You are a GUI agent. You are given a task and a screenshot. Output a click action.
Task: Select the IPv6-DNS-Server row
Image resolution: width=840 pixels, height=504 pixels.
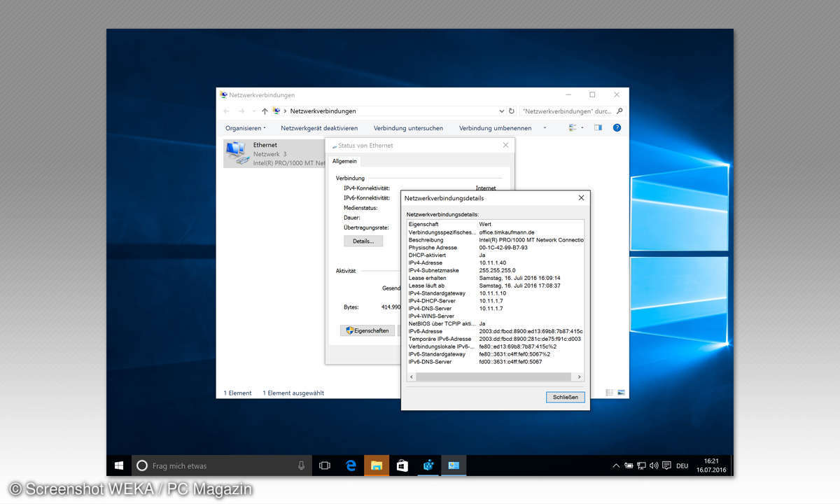[x=496, y=362]
